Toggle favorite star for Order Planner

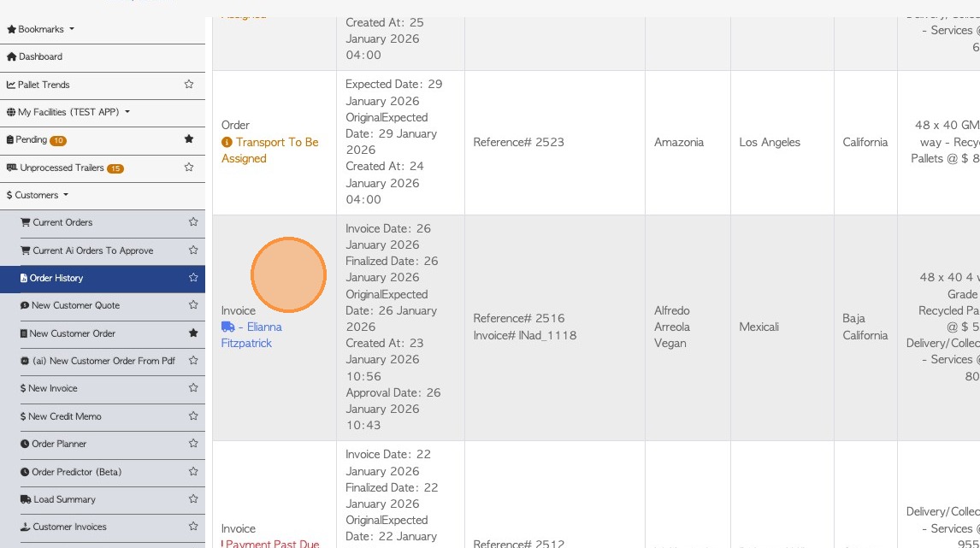click(193, 444)
